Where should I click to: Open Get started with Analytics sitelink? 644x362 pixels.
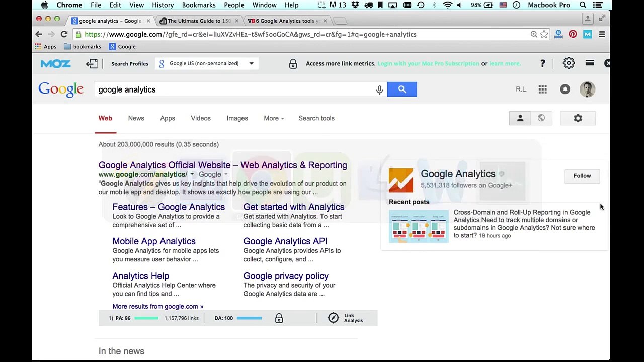[294, 207]
